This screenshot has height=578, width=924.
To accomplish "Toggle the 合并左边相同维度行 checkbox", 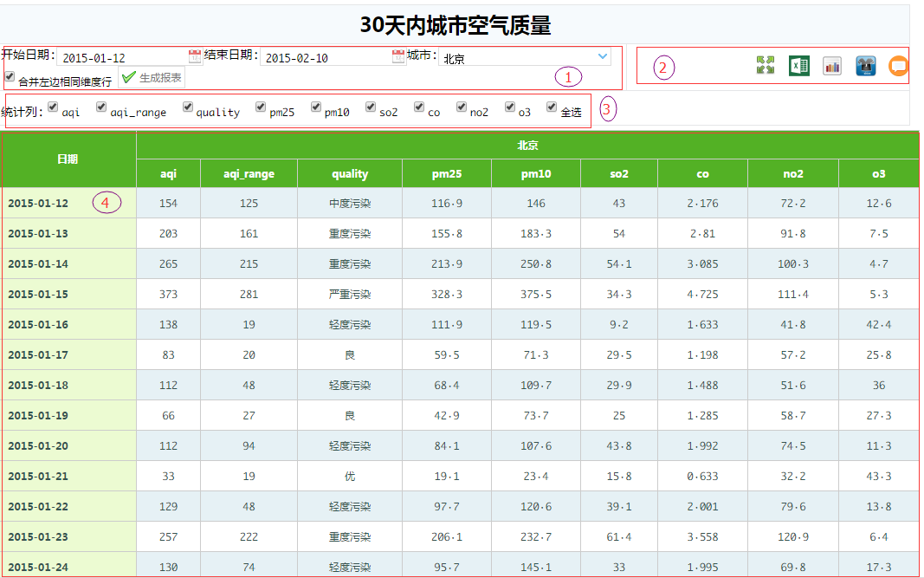I will [x=10, y=77].
